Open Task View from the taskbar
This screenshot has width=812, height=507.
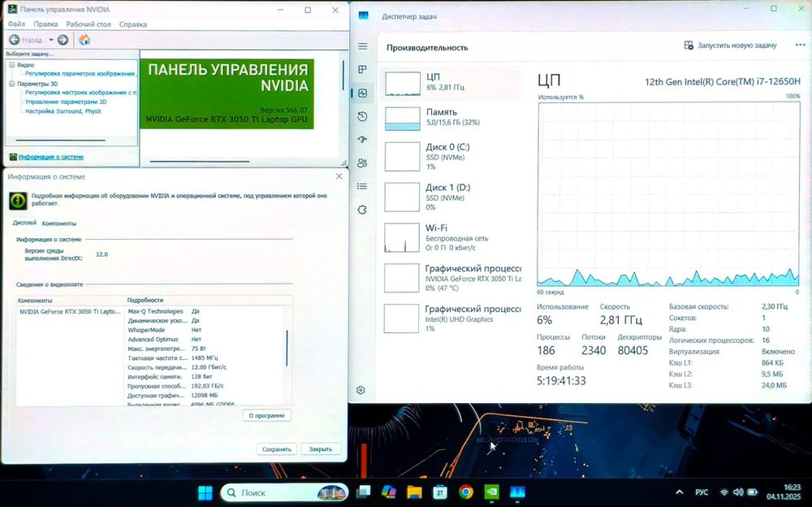tap(364, 492)
